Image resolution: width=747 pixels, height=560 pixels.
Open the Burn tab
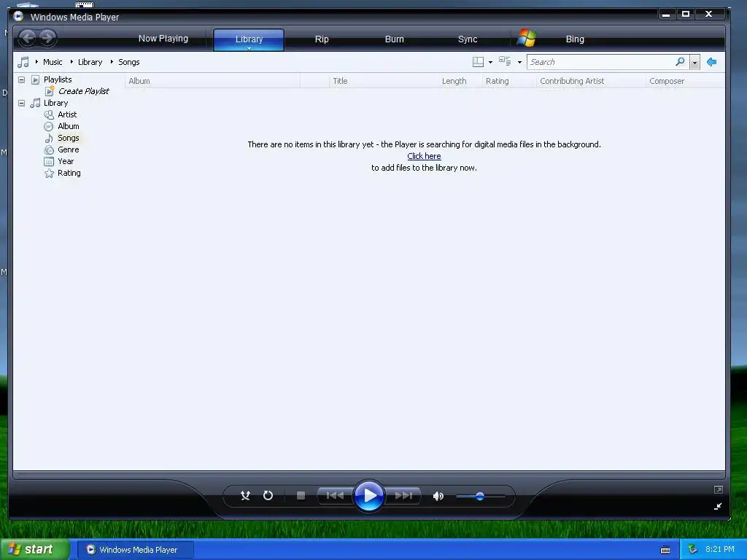tap(395, 39)
